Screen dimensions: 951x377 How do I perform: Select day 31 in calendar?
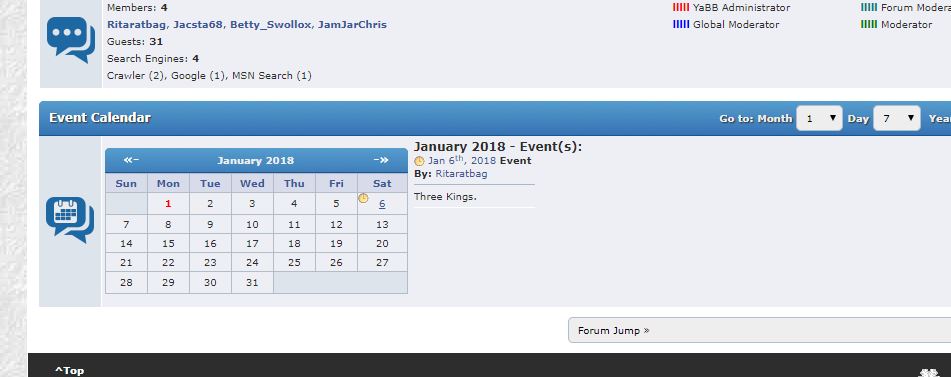252,282
